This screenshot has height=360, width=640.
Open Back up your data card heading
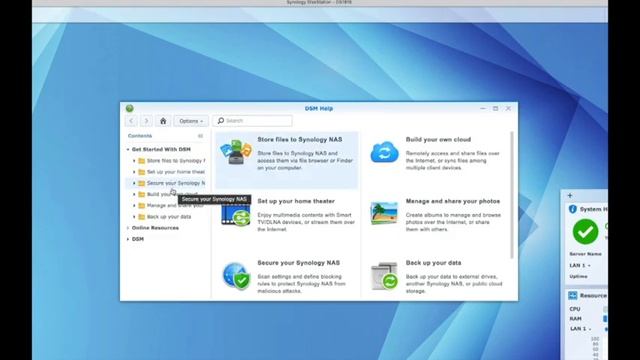[433, 263]
